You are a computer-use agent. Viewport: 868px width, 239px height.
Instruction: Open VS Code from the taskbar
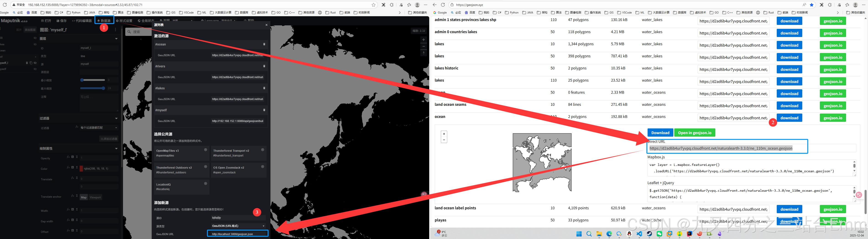tap(639, 234)
